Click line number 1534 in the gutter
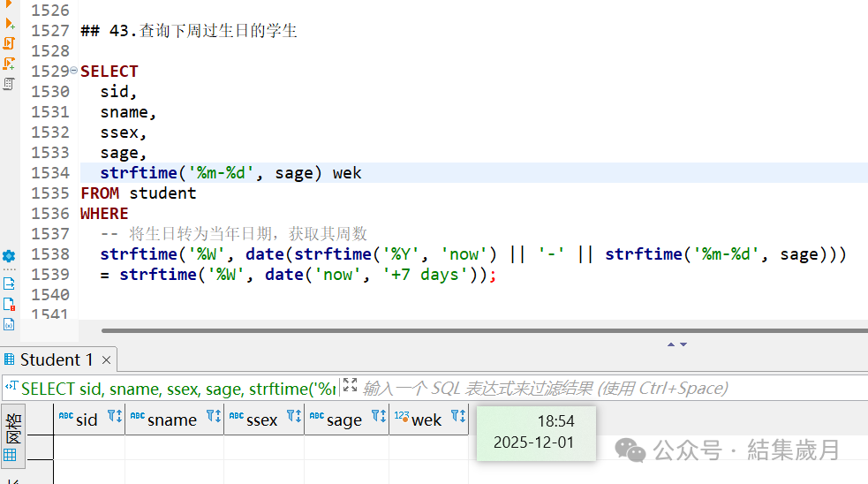The image size is (868, 484). [49, 173]
